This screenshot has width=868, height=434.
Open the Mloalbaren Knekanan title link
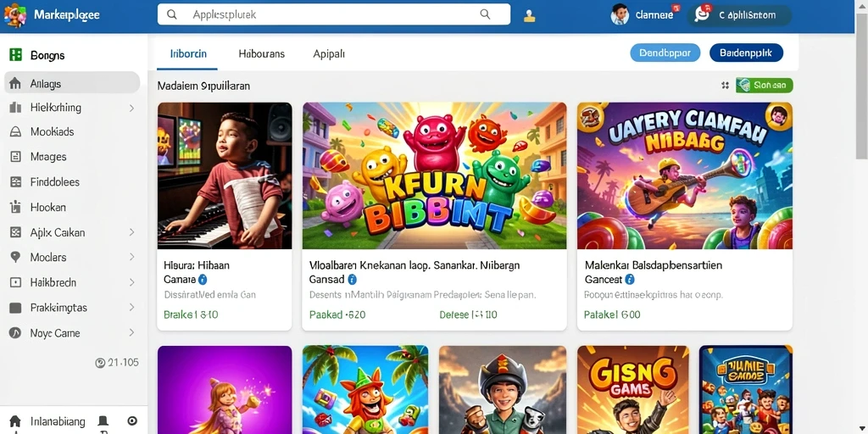pyautogui.click(x=414, y=272)
